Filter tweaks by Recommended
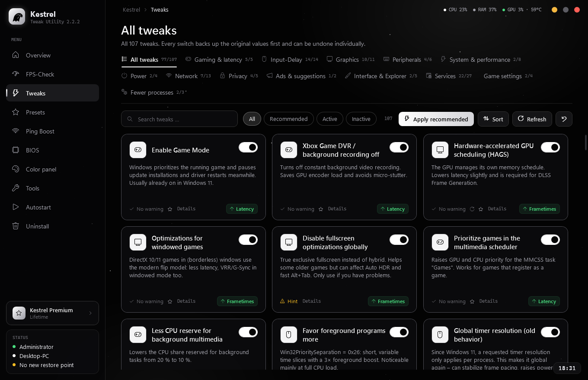588x380 pixels. pyautogui.click(x=289, y=119)
